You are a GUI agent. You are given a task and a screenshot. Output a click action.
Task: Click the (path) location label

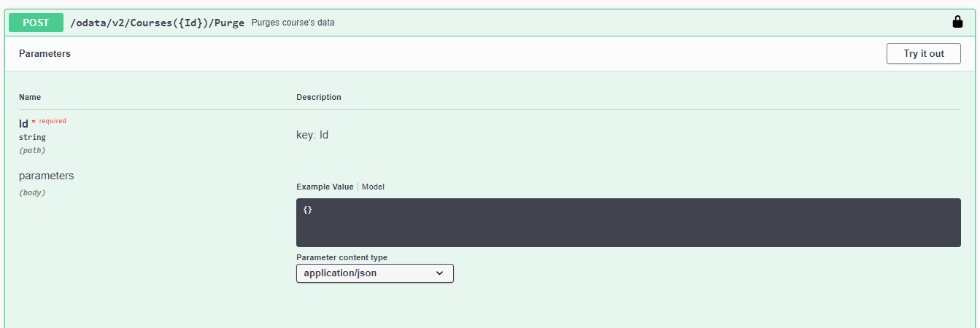32,151
